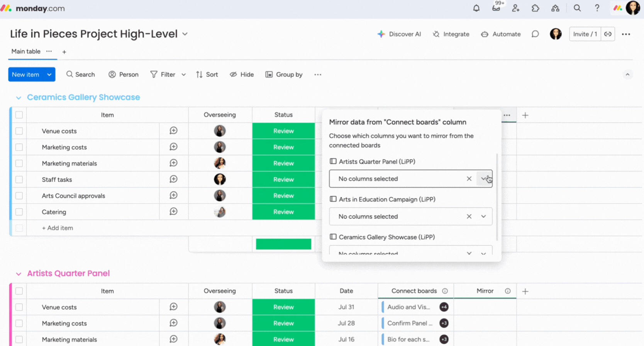This screenshot has height=346, width=644.
Task: Select all items in Artists Quarter Panel
Action: coord(19,291)
